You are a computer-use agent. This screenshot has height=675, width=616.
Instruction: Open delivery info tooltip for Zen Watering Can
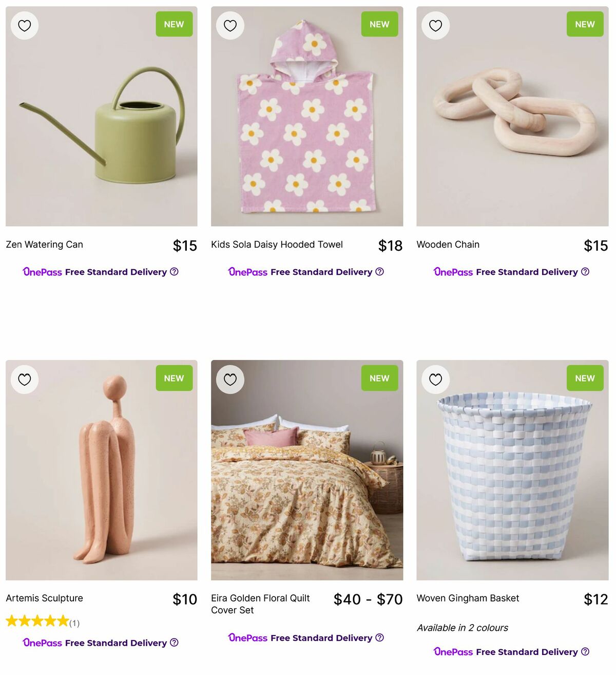175,272
